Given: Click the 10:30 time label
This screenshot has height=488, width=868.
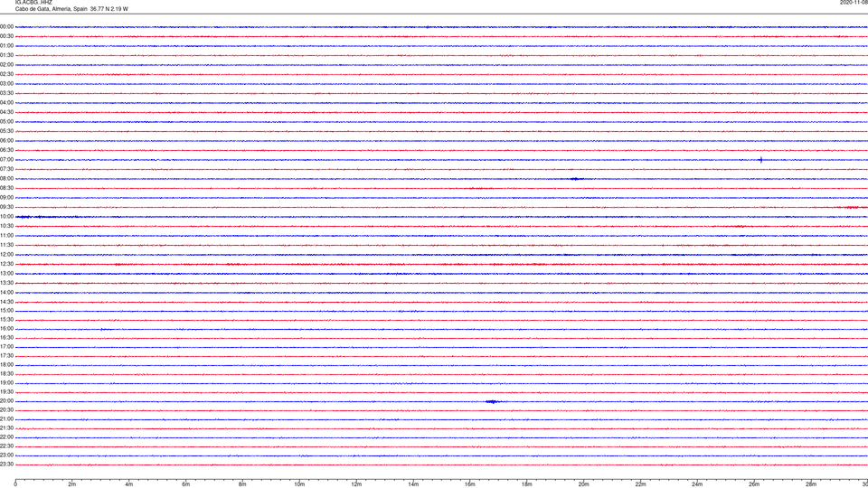Looking at the screenshot, I should [6, 226].
